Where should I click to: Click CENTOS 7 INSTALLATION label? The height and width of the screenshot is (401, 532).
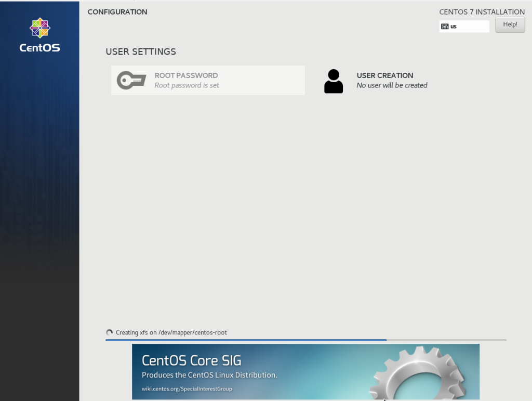click(482, 12)
